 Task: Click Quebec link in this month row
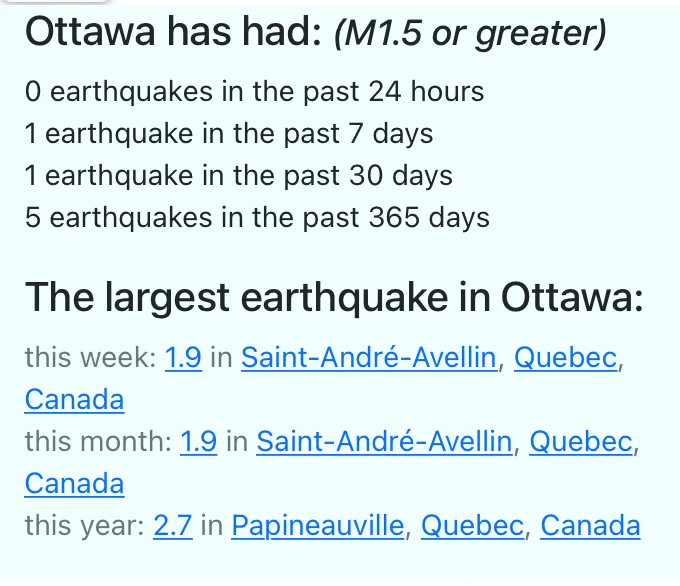coord(581,442)
